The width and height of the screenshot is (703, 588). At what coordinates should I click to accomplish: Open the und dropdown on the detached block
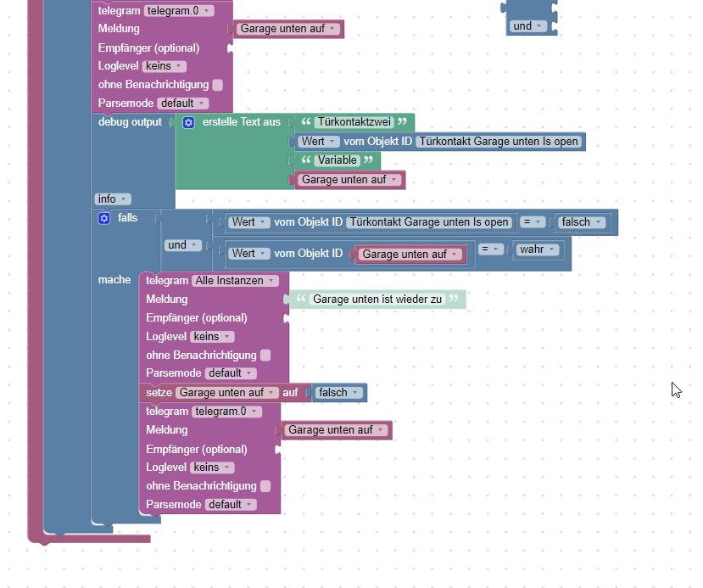527,26
